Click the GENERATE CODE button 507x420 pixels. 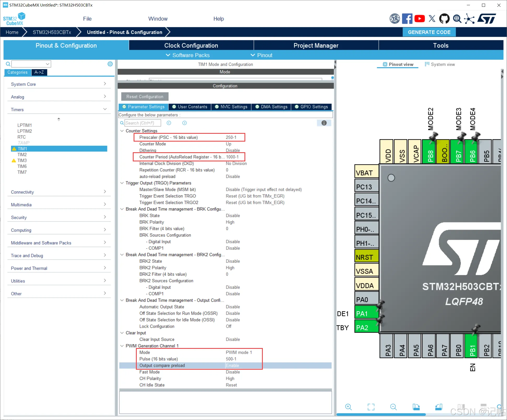pyautogui.click(x=429, y=32)
